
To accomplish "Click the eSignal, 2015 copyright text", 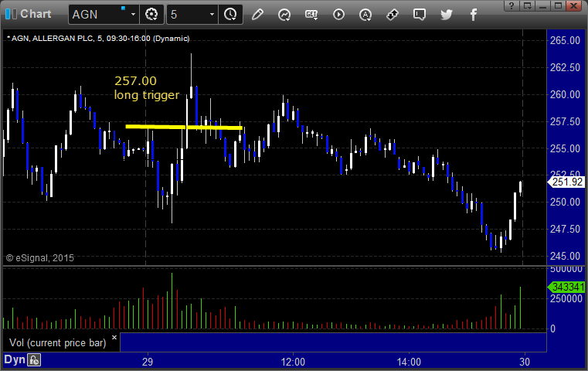I will 40,258.
